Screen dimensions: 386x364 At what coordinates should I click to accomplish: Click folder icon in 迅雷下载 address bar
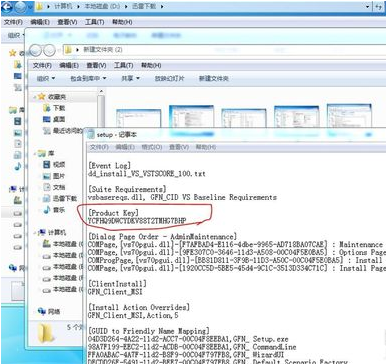click(40, 6)
